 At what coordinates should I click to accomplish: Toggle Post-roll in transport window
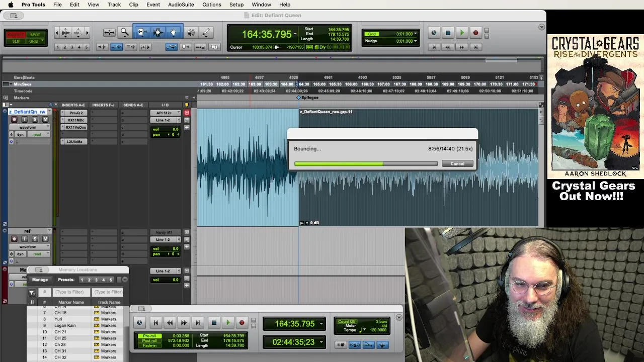click(x=149, y=340)
